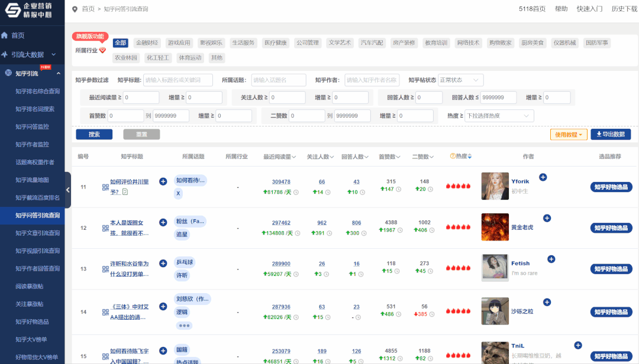
Task: Sort by 二赞数 column
Action: 422,157
